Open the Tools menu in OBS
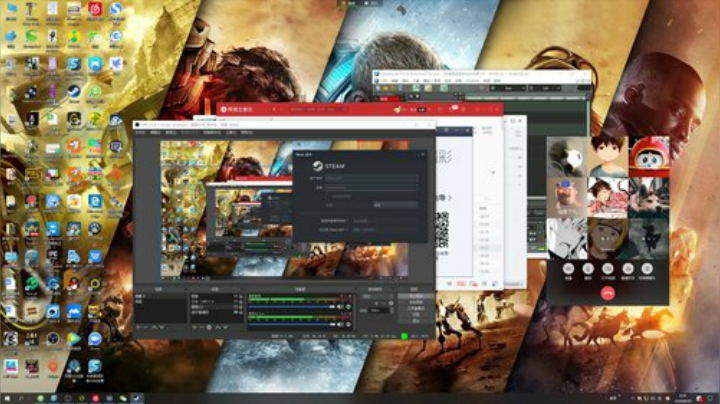The width and height of the screenshot is (720, 404). (231, 132)
